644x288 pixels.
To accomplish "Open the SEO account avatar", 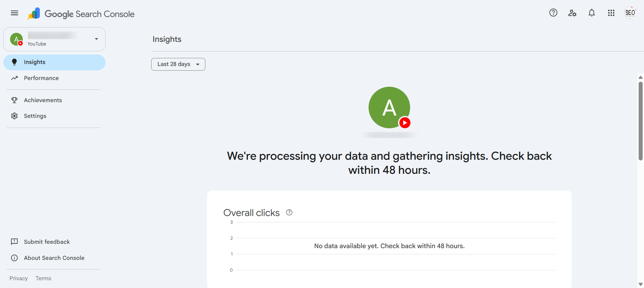I will [x=630, y=13].
